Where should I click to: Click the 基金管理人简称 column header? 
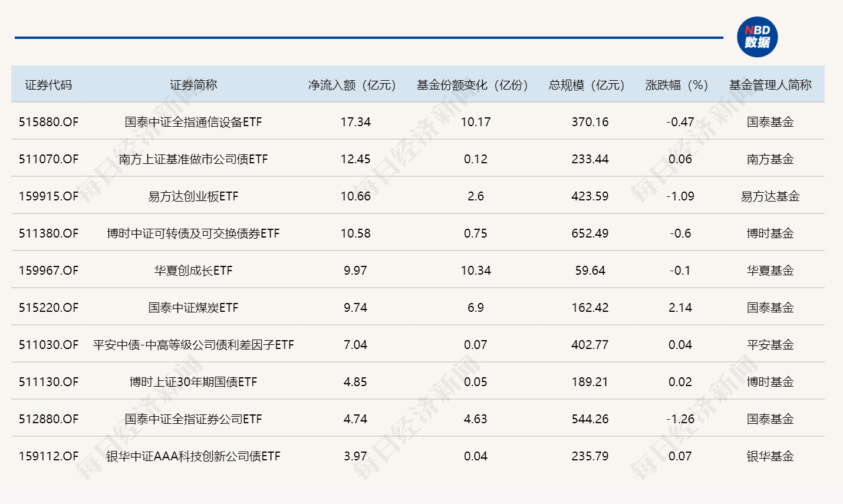coord(770,85)
